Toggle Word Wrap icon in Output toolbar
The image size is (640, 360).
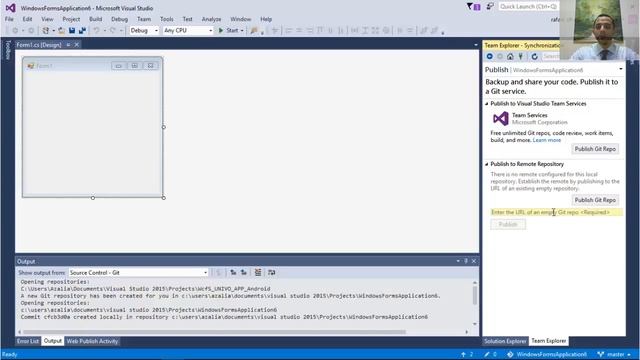pos(271,273)
